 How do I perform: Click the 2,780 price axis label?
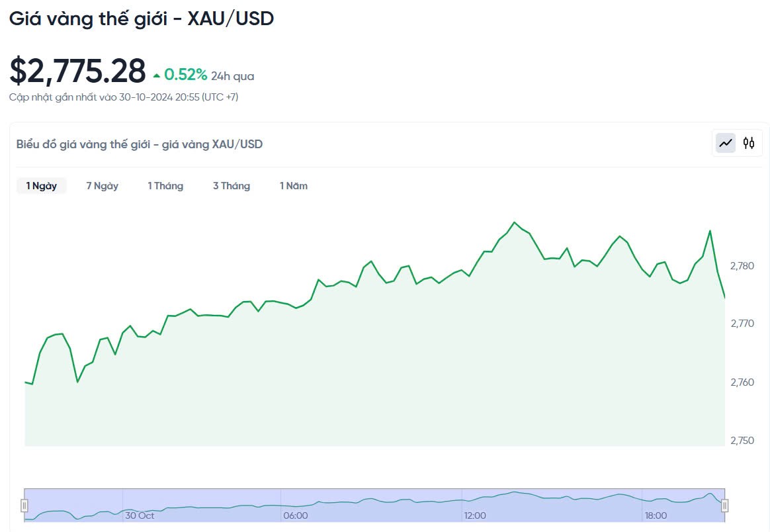click(x=742, y=266)
